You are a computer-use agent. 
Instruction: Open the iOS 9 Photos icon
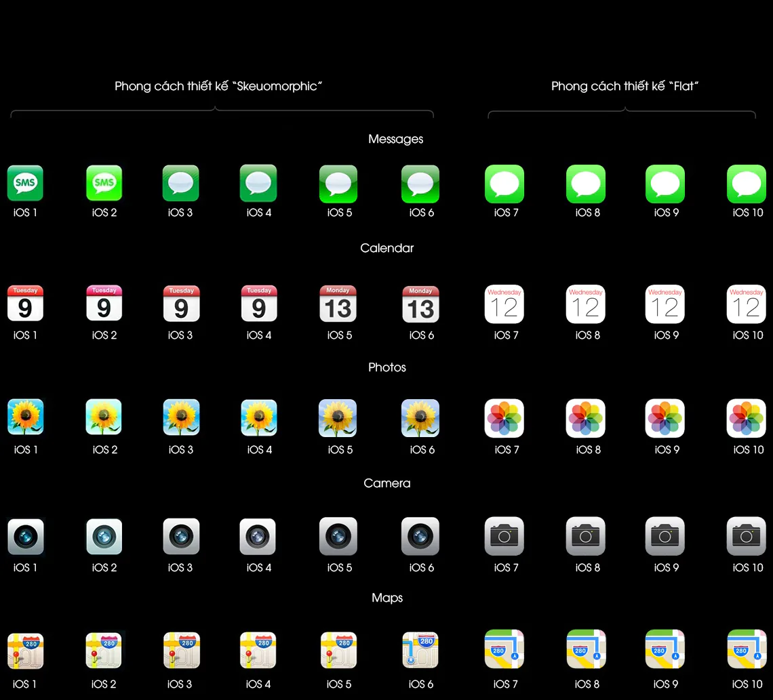point(665,418)
